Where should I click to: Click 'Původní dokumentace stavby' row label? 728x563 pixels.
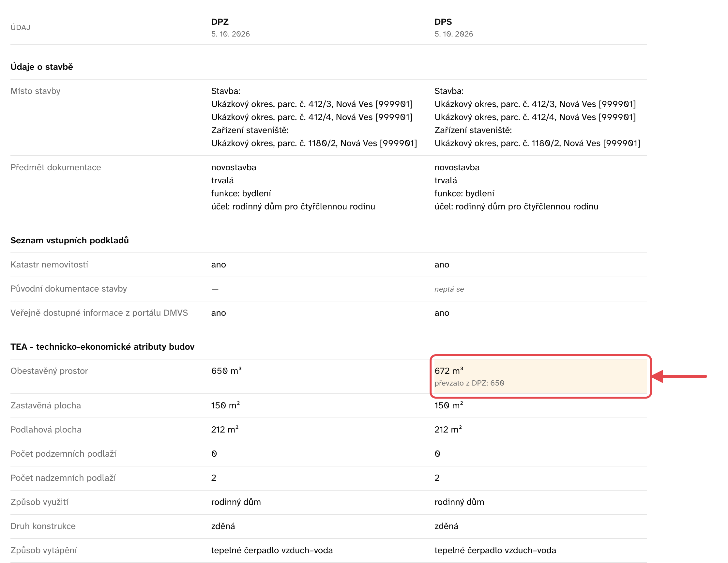click(x=69, y=289)
